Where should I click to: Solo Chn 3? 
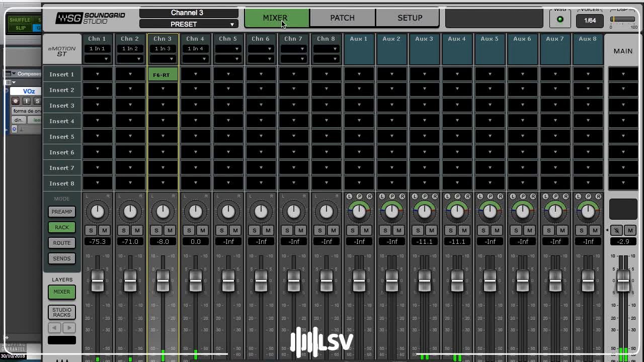click(x=156, y=230)
